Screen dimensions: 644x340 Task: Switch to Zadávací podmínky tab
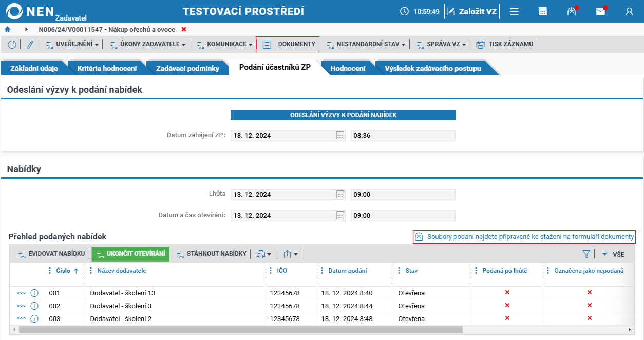[x=187, y=68]
